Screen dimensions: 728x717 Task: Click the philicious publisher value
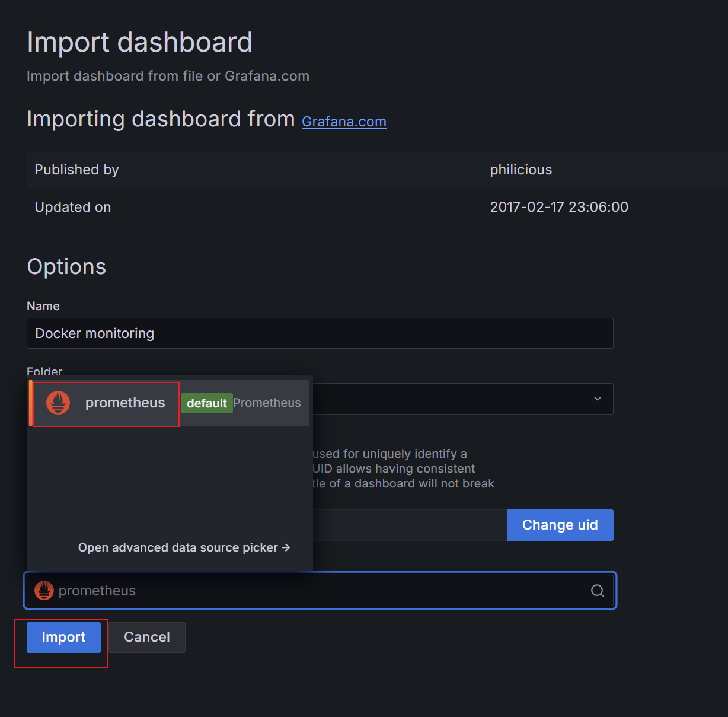tap(521, 170)
